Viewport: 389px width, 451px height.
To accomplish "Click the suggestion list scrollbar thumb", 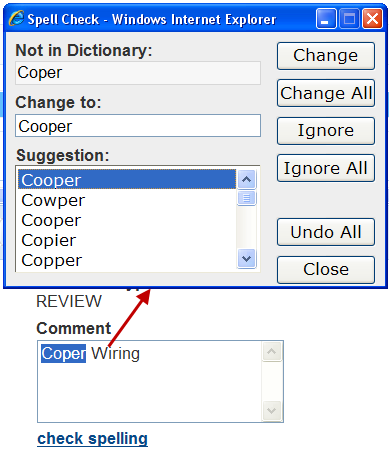I will point(246,198).
